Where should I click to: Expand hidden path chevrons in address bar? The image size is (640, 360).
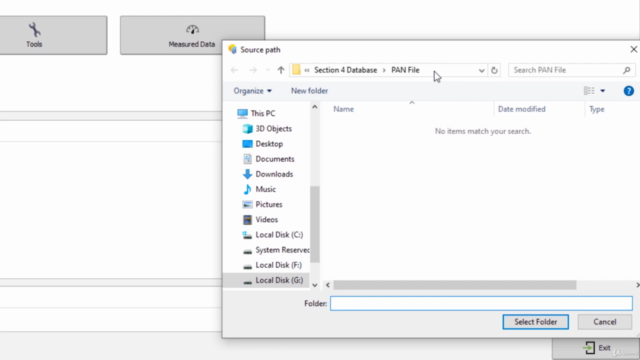tap(307, 70)
